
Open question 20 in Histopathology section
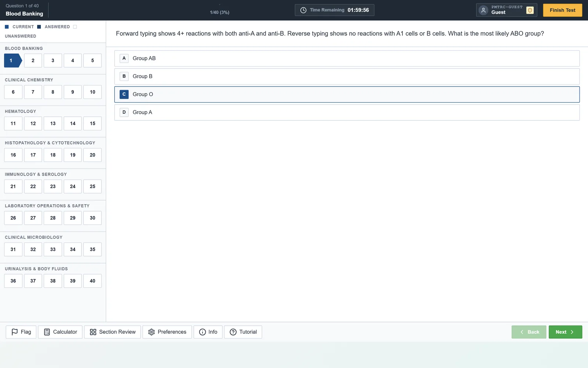click(93, 155)
